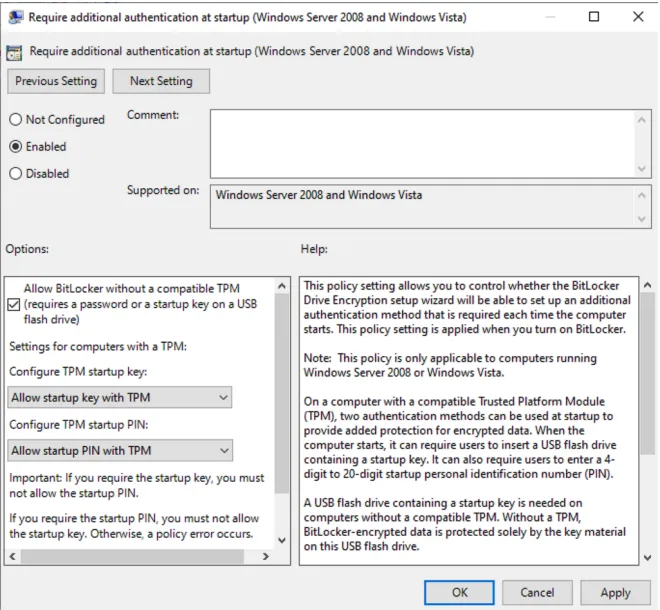Screen dimensions: 660x610
Task: Click the Options pane scroll down arrow
Action: [282, 540]
